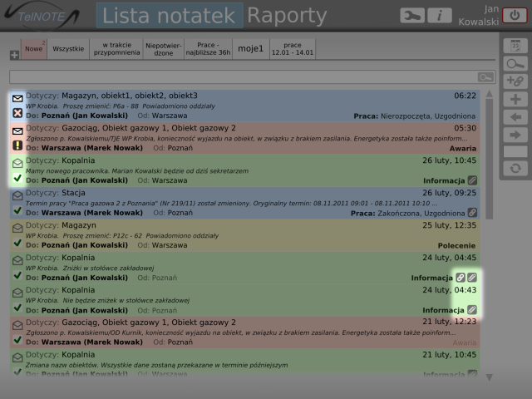
Task: Click yellow exclamation icon of 05:30 note
Action: pyautogui.click(x=17, y=145)
